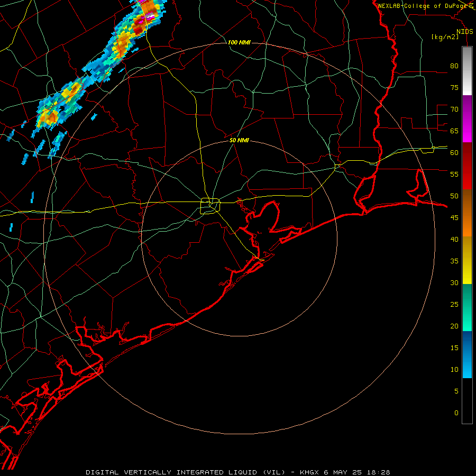Viewport: 476px width, 476px height.
Task: Click the 40 value on the color scale
Action: (x=454, y=239)
